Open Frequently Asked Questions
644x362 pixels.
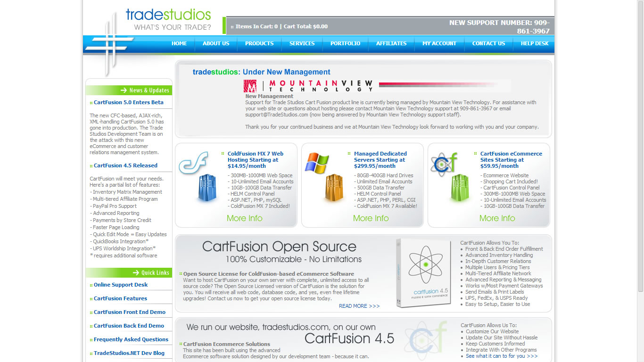click(x=131, y=339)
